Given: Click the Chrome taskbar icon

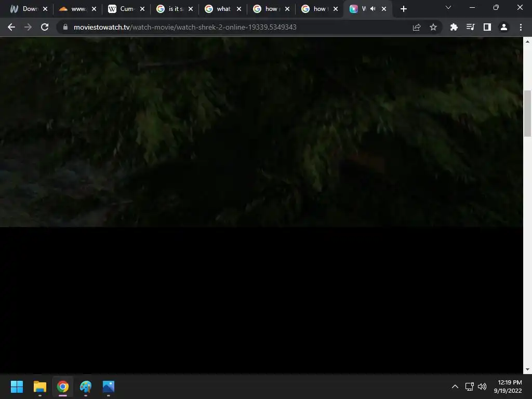Looking at the screenshot, I should coord(63,387).
